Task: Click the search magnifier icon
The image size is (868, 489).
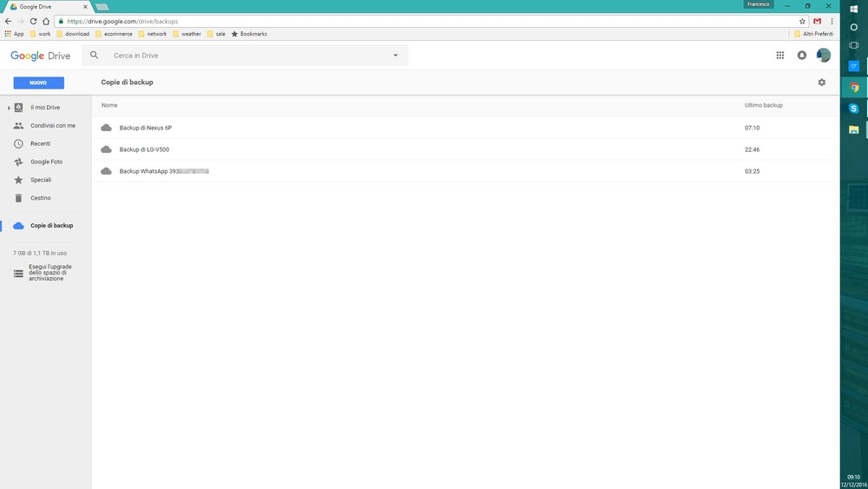Action: [94, 55]
